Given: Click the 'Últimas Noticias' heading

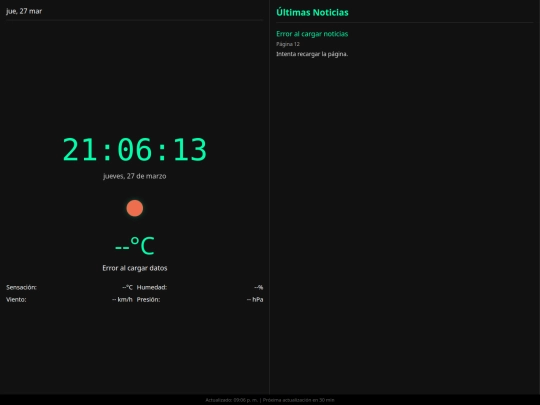Looking at the screenshot, I should click(x=312, y=12).
